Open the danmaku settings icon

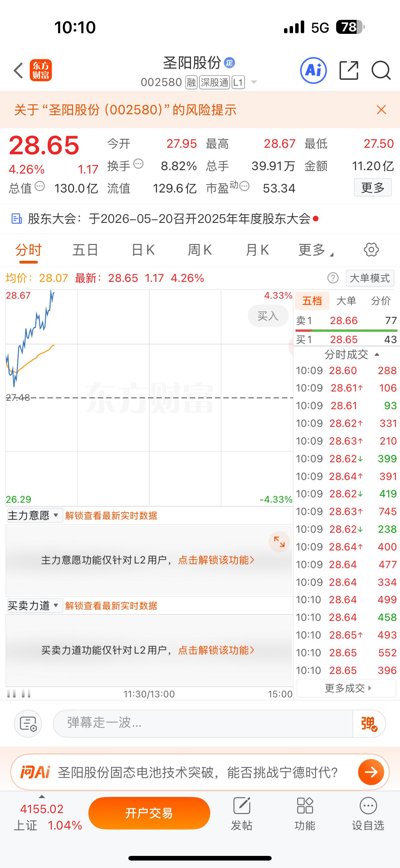coord(28,723)
